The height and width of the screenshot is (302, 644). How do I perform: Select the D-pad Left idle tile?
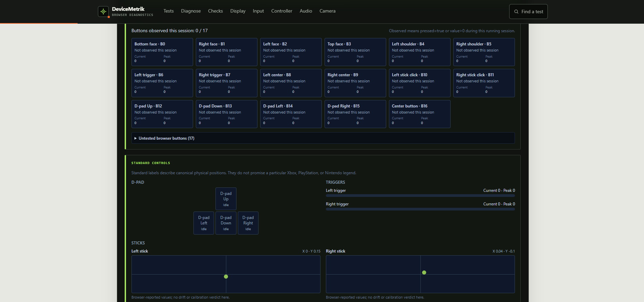click(204, 223)
